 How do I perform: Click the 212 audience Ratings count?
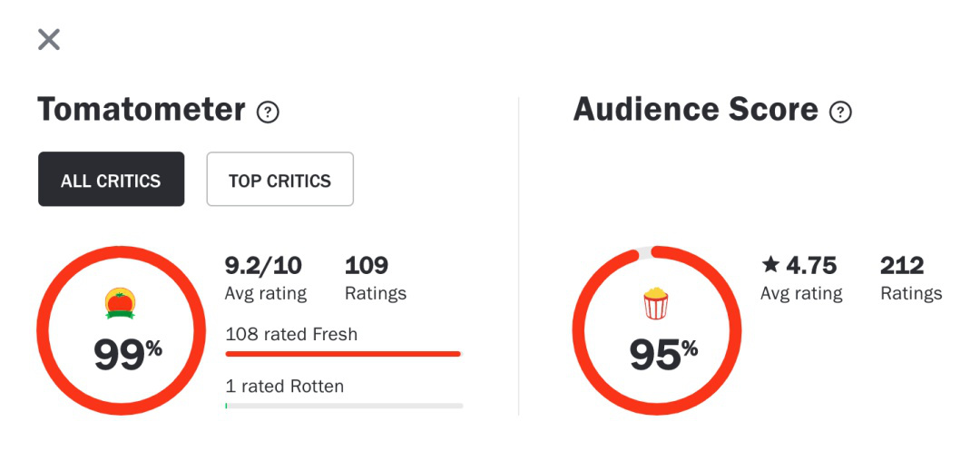coord(902,266)
